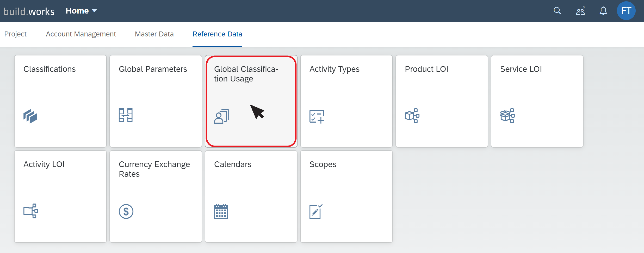Select the Project tab

(x=16, y=34)
